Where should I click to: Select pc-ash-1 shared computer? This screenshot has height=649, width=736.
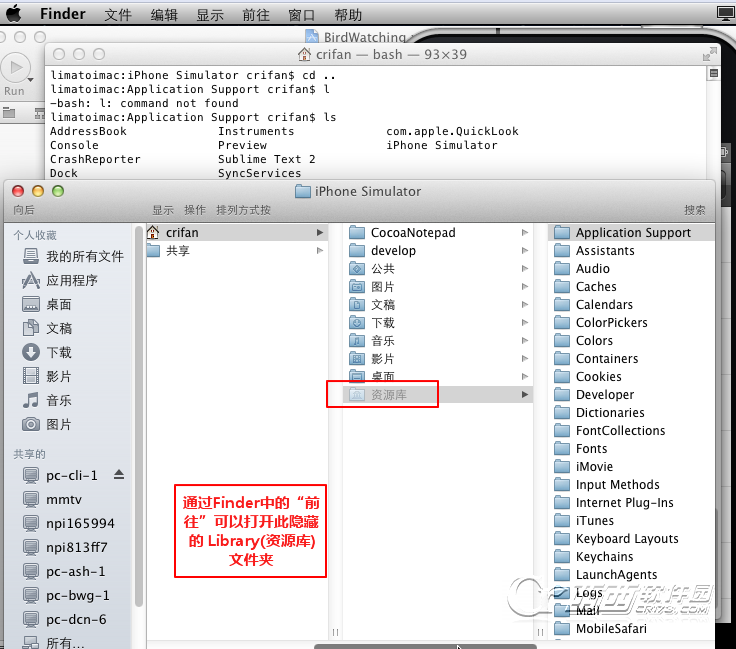(x=64, y=572)
